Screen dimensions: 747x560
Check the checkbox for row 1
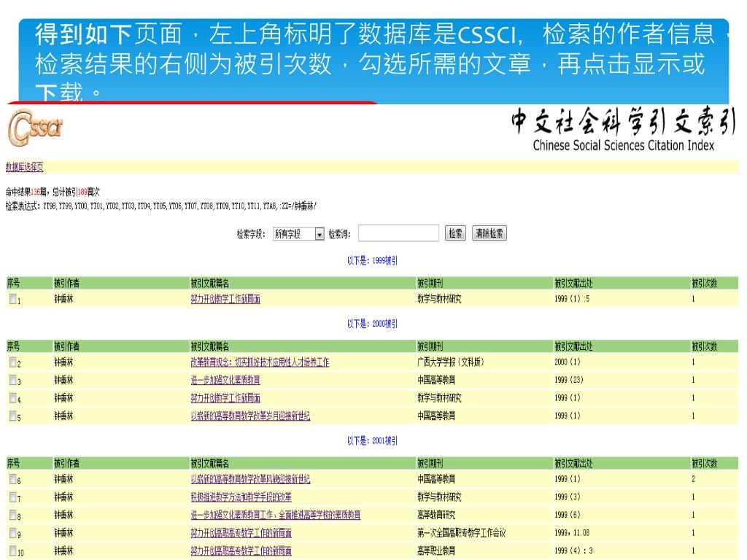click(x=13, y=298)
